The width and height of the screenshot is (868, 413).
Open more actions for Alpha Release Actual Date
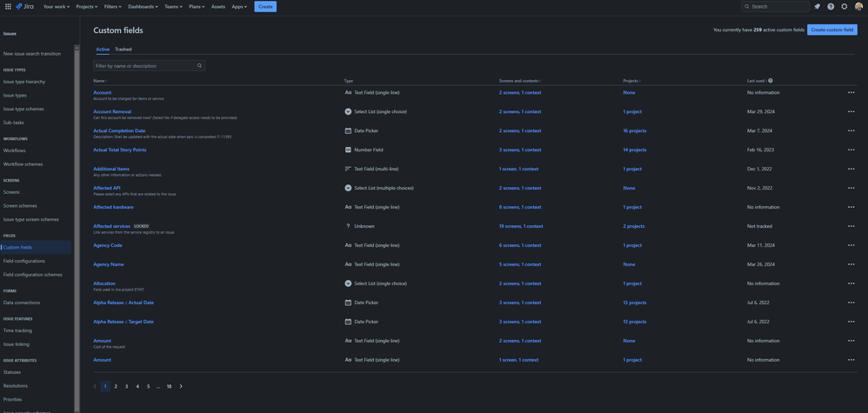[x=851, y=303]
